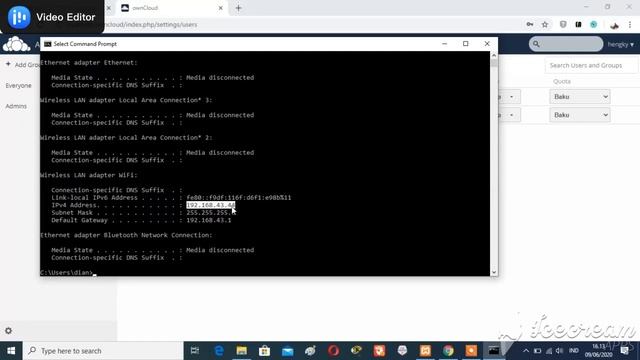Open File Explorer from the taskbar

pyautogui.click(x=242, y=351)
